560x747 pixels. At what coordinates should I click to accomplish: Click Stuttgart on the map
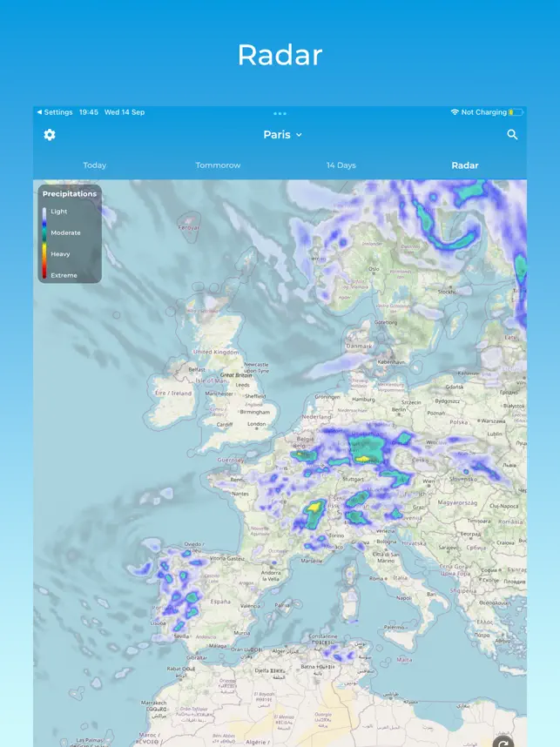354,479
